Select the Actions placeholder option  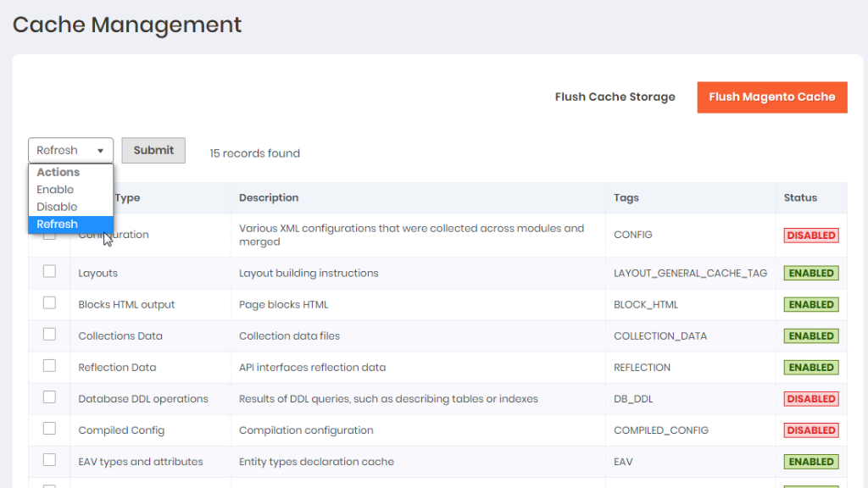pyautogui.click(x=71, y=172)
